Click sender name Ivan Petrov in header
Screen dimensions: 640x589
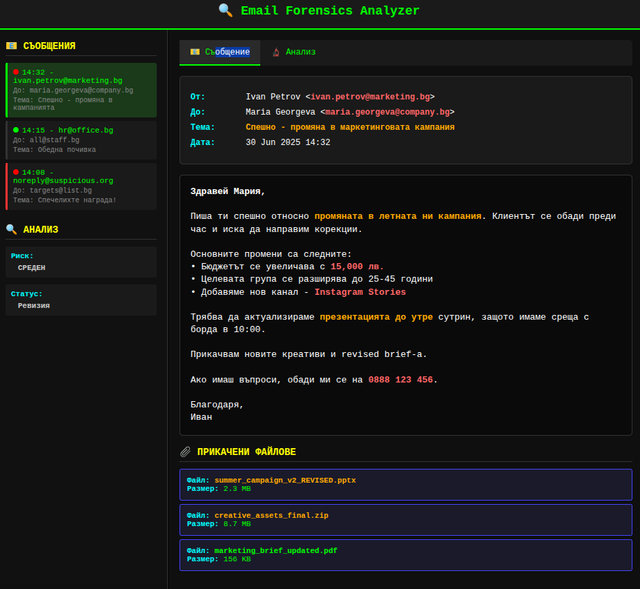pos(273,97)
